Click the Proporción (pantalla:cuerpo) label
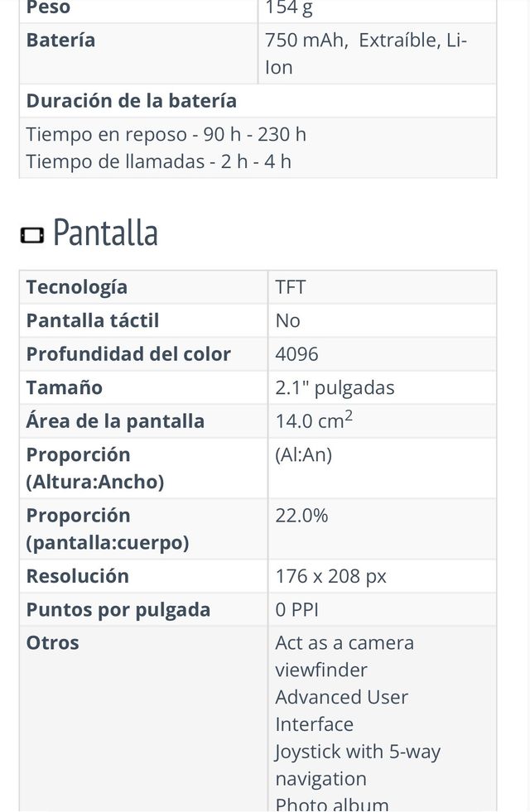 pos(108,529)
